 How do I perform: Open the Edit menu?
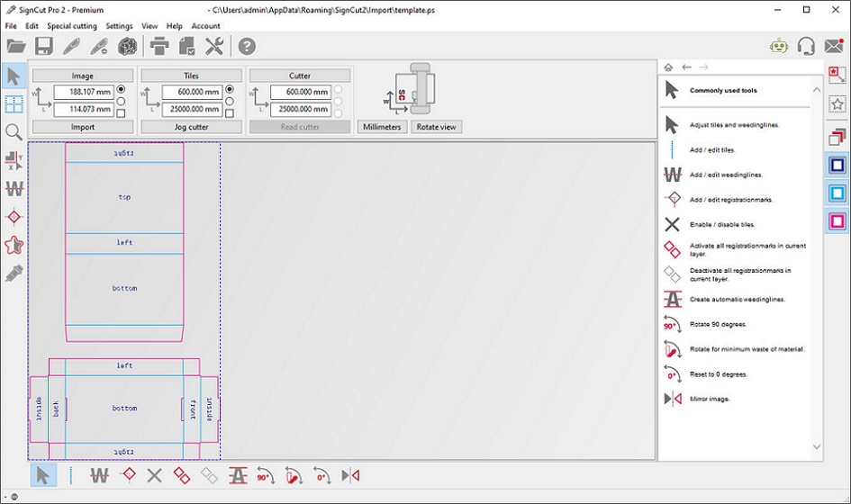32,25
